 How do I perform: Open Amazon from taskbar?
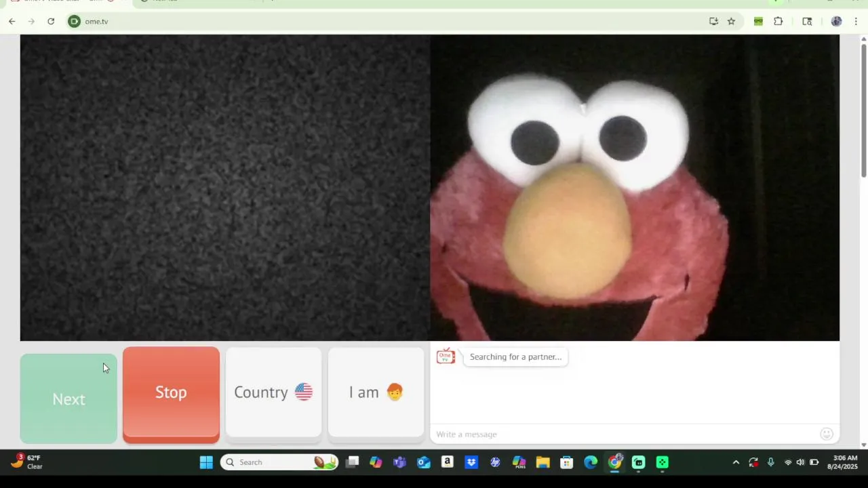pos(447,462)
